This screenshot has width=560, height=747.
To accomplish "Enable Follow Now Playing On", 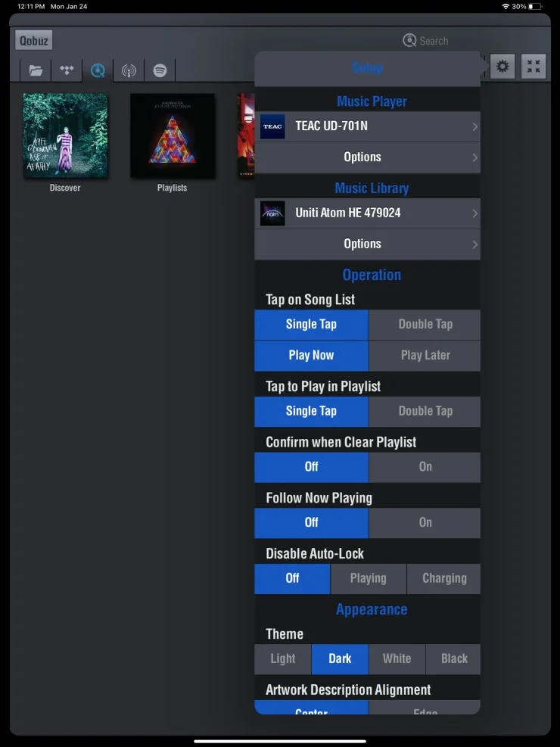I will (425, 523).
